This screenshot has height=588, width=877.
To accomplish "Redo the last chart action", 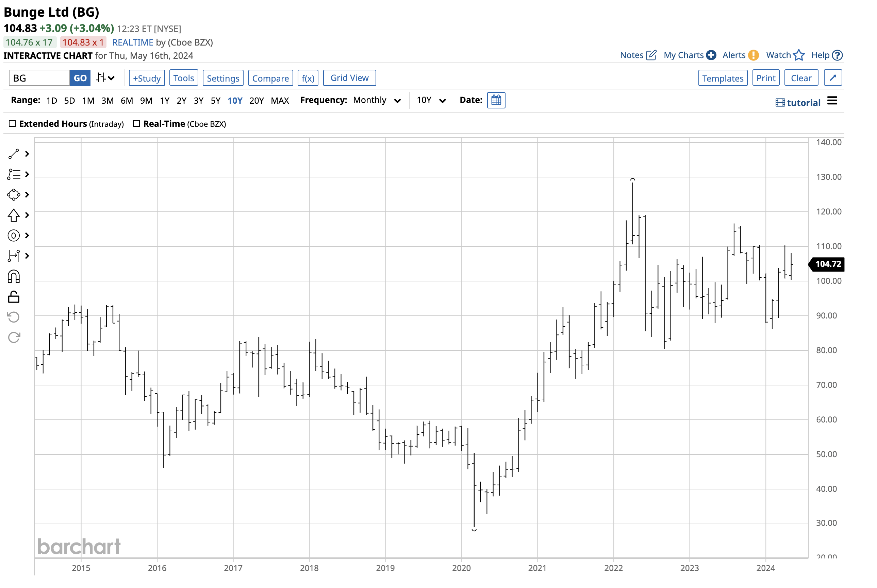I will pyautogui.click(x=13, y=336).
